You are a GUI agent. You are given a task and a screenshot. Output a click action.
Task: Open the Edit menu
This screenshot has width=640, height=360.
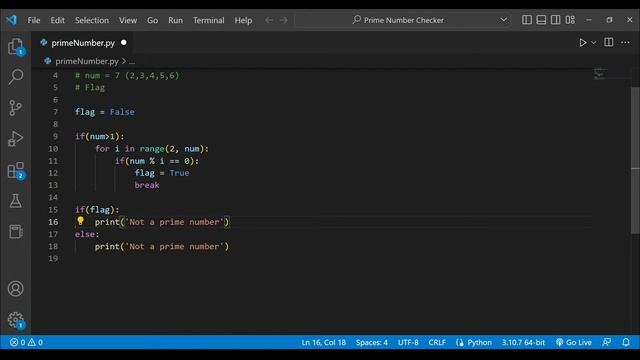tap(58, 20)
